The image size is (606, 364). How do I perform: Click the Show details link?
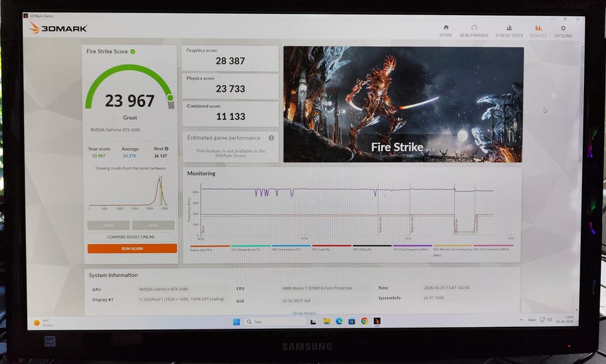point(304,313)
